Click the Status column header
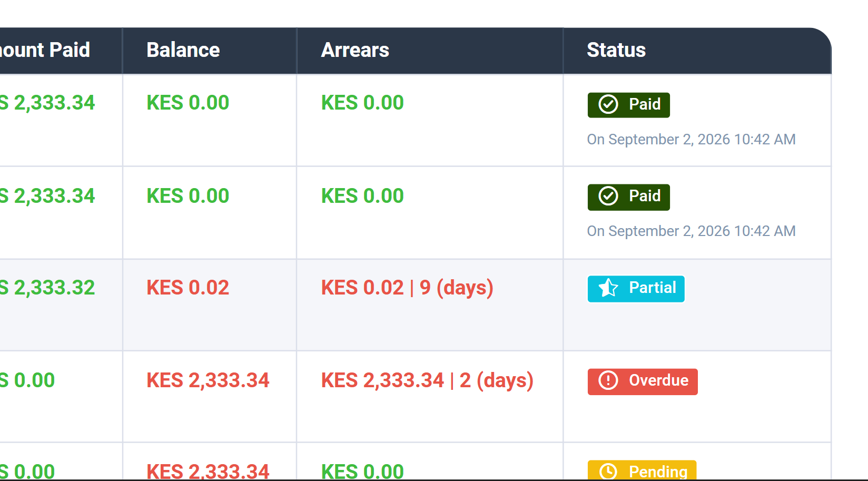This screenshot has height=481, width=868. tap(616, 50)
